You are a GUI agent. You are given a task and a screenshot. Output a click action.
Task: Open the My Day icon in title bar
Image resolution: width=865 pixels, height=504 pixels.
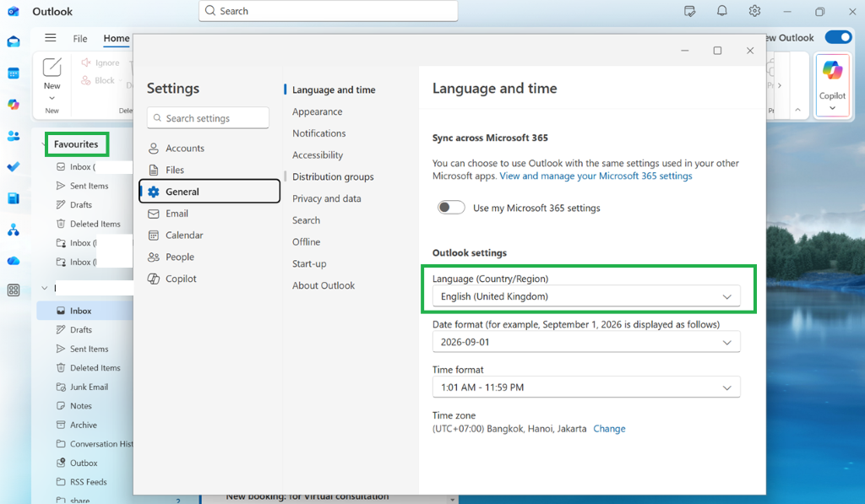coord(689,11)
